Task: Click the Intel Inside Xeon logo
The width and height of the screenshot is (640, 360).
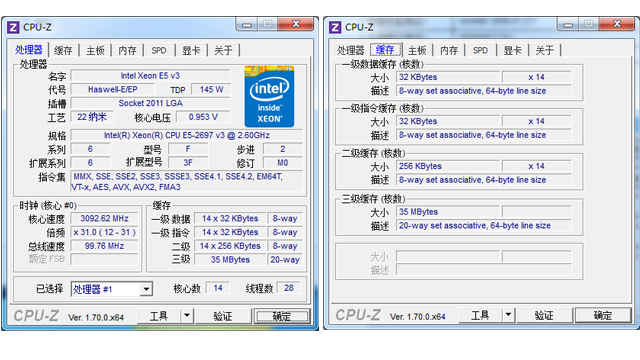Action: [x=269, y=96]
